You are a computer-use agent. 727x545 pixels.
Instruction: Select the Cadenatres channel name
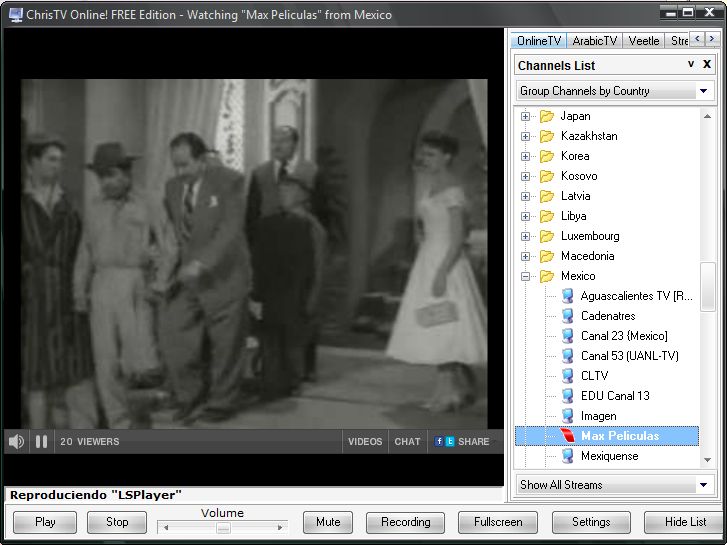(x=608, y=316)
